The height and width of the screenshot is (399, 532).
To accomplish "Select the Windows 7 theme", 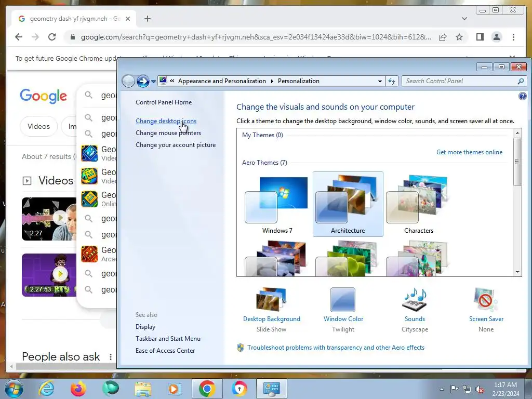I will (277, 204).
